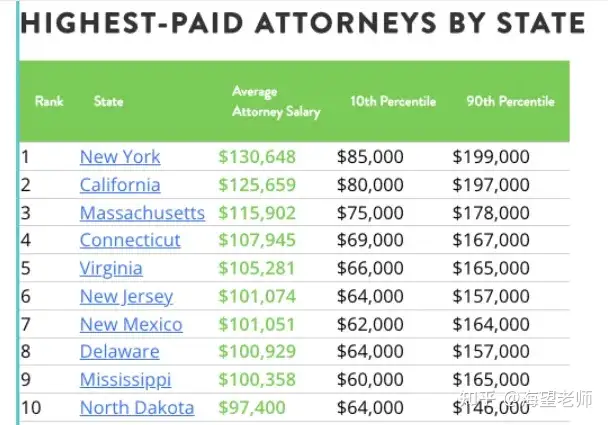Click the Rank column header
The height and width of the screenshot is (425, 608).
49,101
